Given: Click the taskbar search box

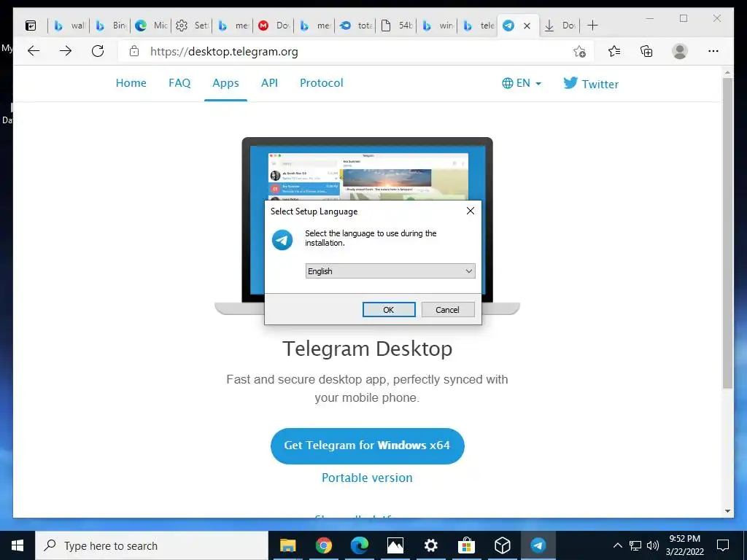Looking at the screenshot, I should click(152, 545).
